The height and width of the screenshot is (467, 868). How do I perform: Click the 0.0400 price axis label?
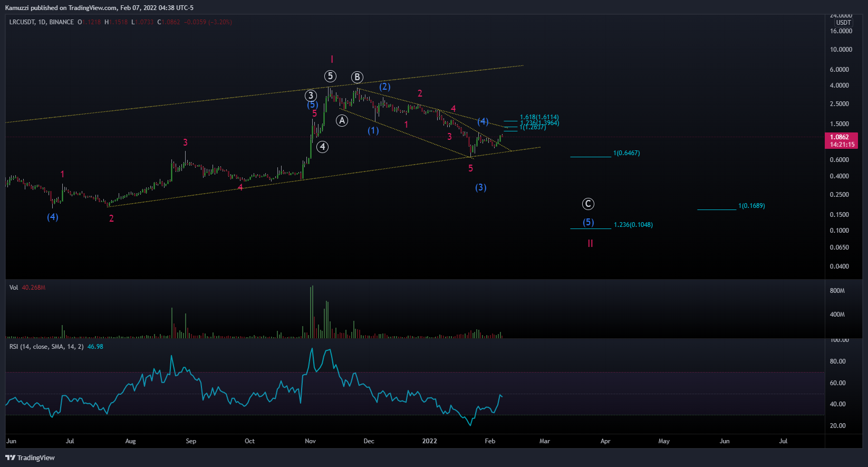click(840, 266)
